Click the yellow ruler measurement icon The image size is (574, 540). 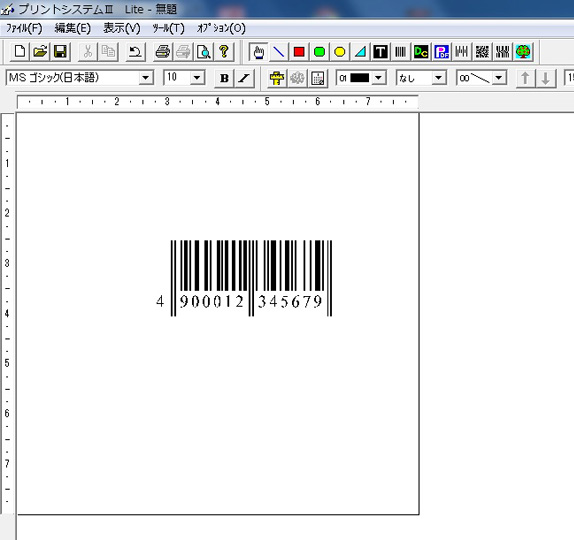click(277, 78)
